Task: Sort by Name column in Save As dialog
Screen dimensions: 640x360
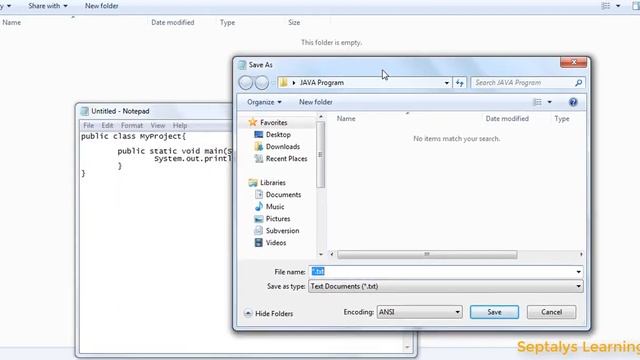Action: click(x=346, y=119)
